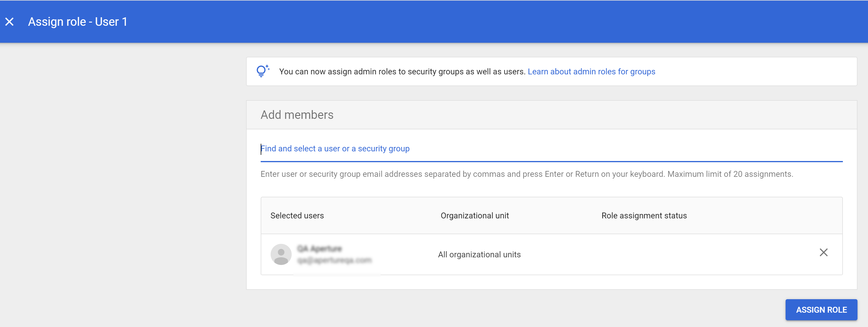Click the helper text about 20 assignments limit
Screen dimensions: 868x327
(526, 174)
